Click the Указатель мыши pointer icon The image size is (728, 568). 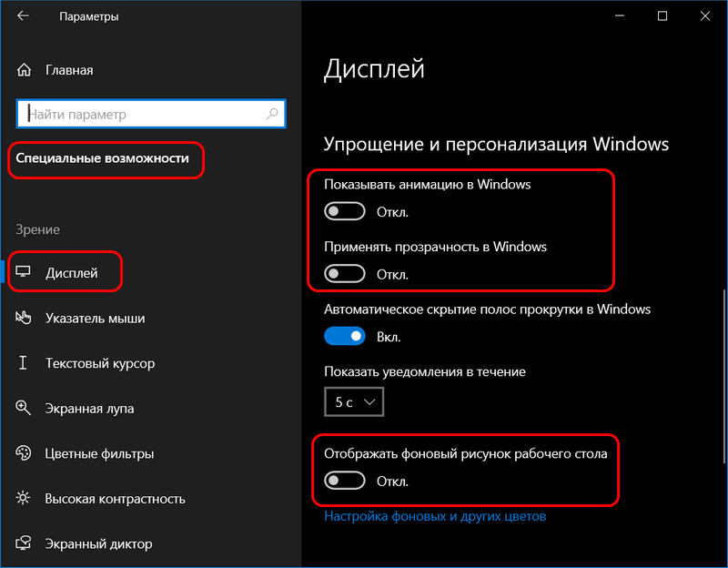[x=24, y=318]
